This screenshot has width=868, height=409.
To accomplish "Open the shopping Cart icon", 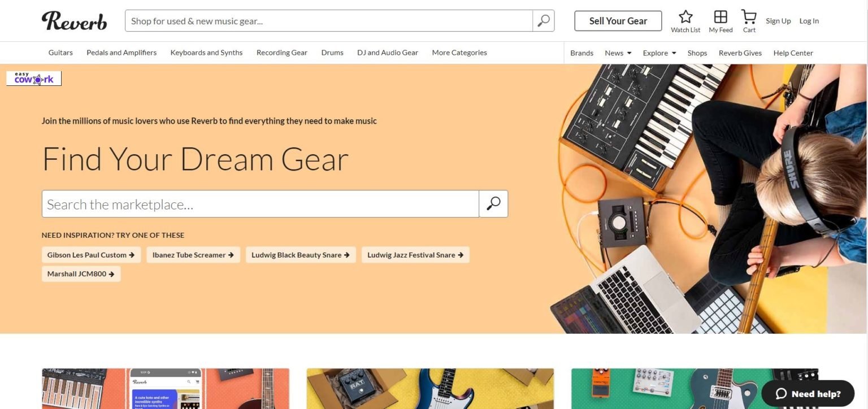I will point(749,17).
